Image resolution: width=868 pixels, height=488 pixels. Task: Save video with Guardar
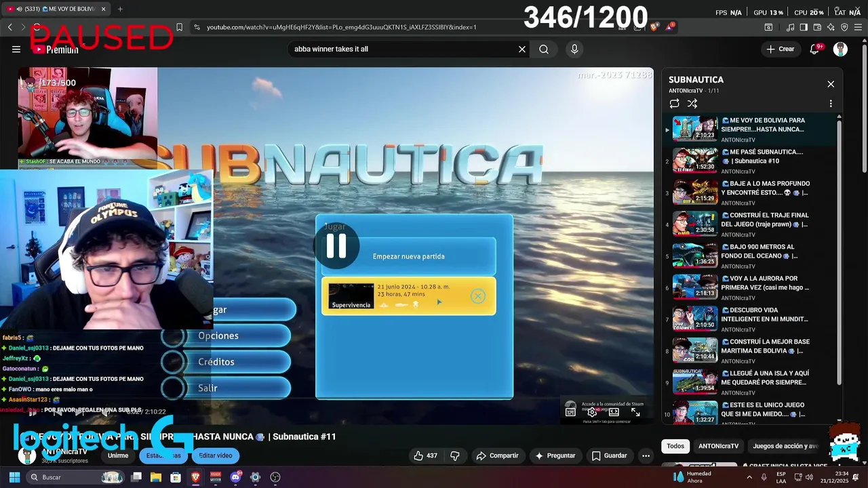609,455
